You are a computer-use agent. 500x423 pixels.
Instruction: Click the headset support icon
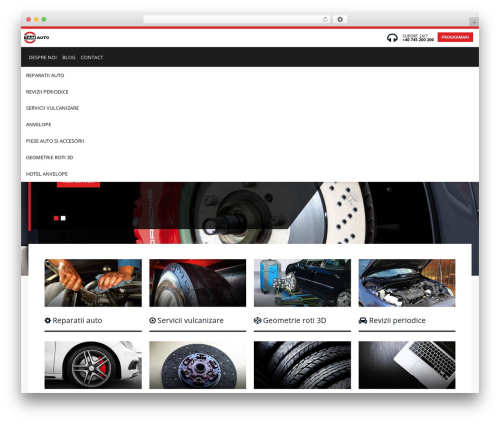[x=392, y=38]
